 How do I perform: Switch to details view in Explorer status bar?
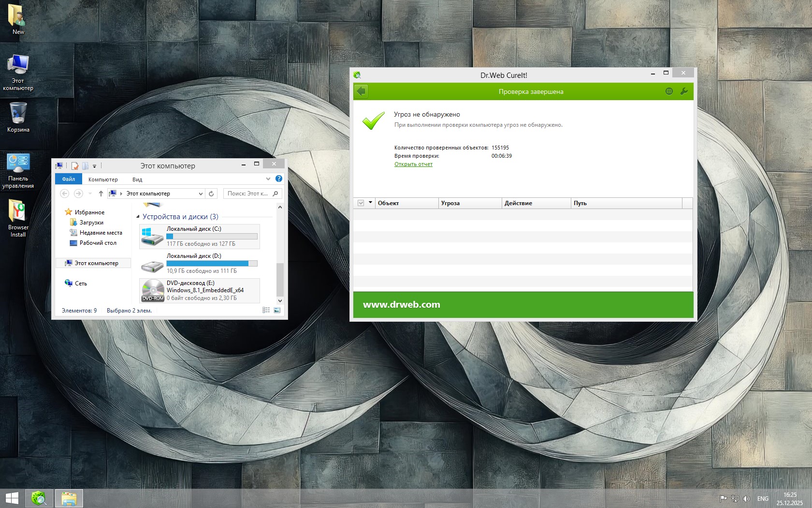pos(266,310)
